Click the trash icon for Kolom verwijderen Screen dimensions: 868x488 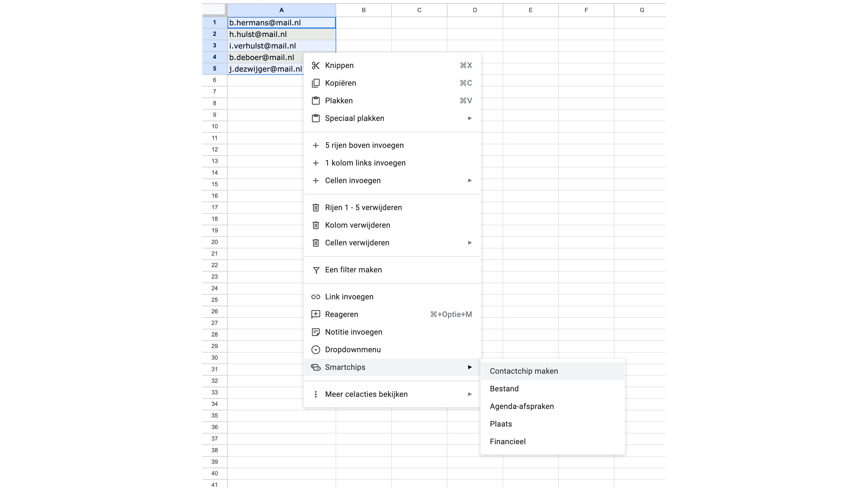316,225
